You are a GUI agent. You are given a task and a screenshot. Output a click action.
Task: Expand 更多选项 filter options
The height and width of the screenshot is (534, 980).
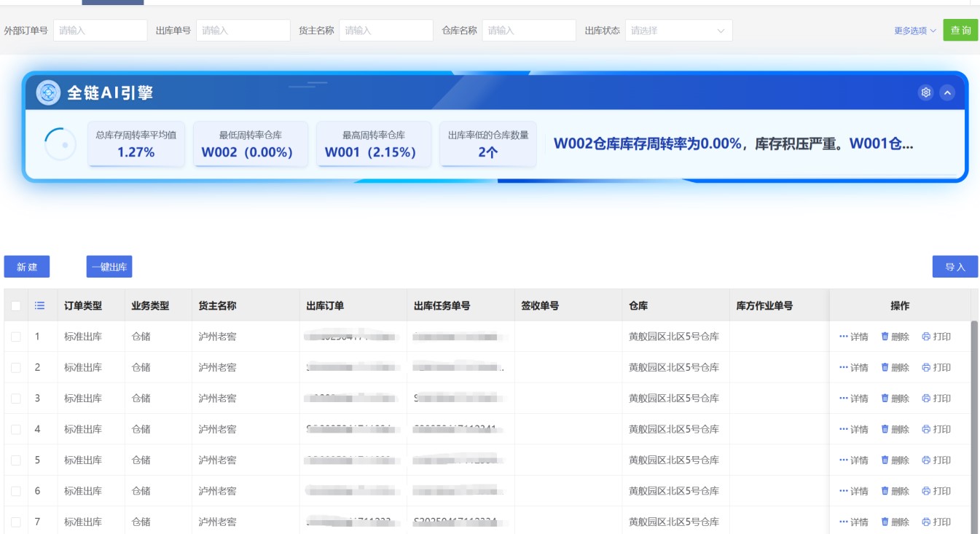click(x=914, y=31)
